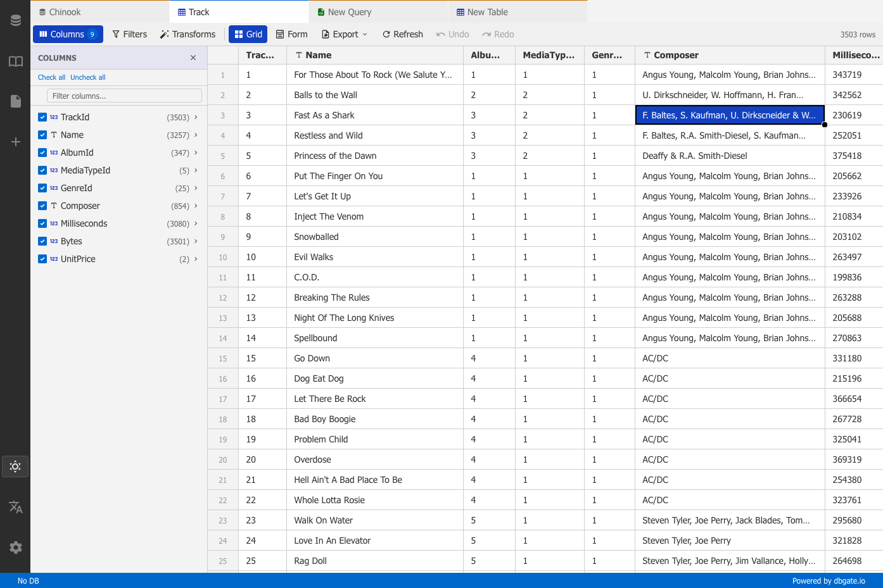
Task: Switch to Form view
Action: click(292, 34)
